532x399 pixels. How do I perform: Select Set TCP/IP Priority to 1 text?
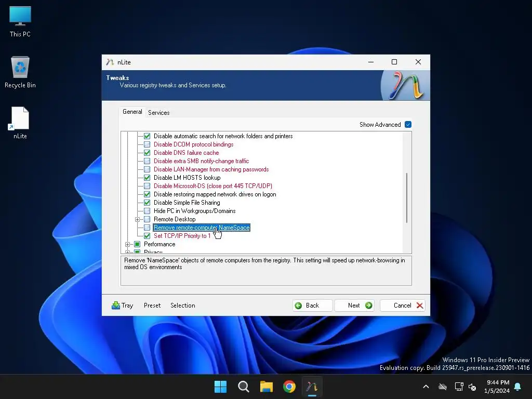tap(182, 236)
